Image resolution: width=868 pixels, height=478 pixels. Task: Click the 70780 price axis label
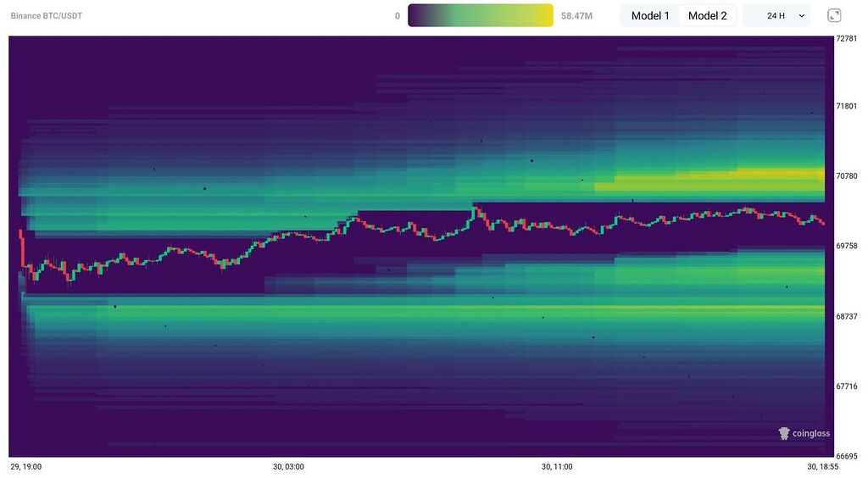click(x=848, y=176)
